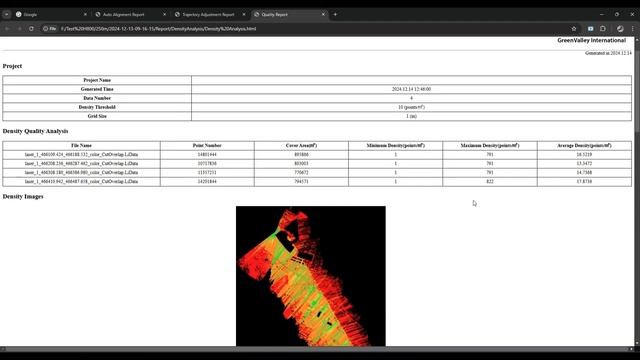
Task: Click the first LiData file name row
Action: click(81, 155)
